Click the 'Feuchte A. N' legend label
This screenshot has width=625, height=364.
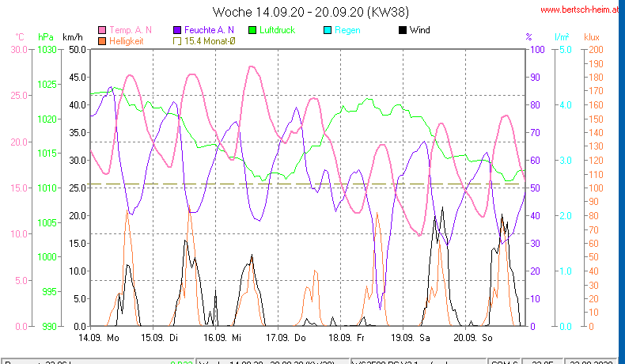pos(209,30)
